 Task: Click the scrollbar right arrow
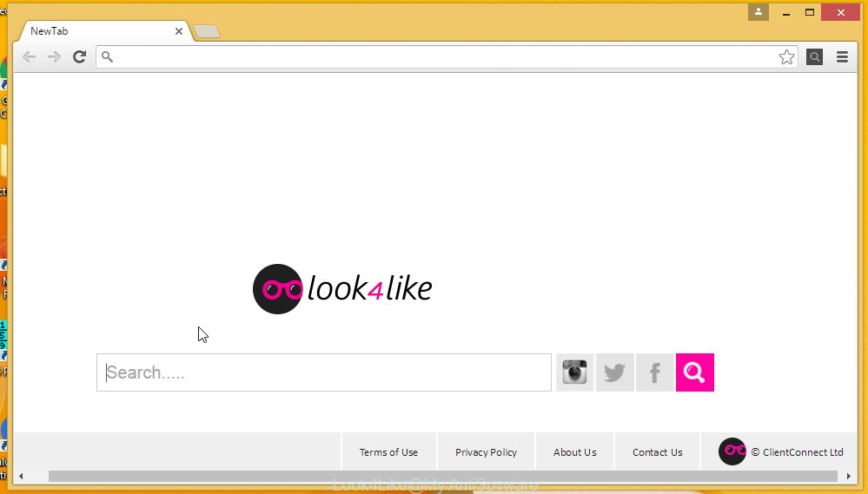(848, 476)
